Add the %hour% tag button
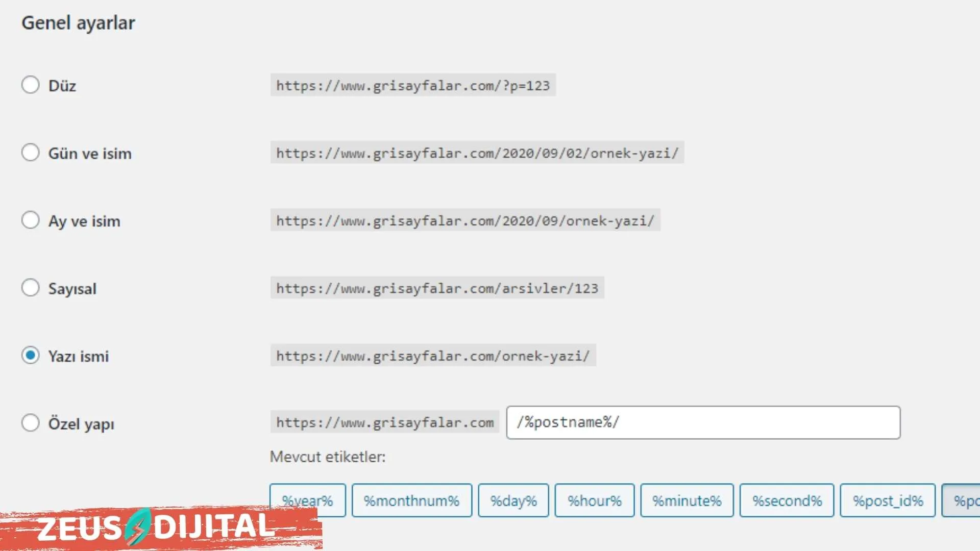Screen dimensions: 980x551 [595, 500]
